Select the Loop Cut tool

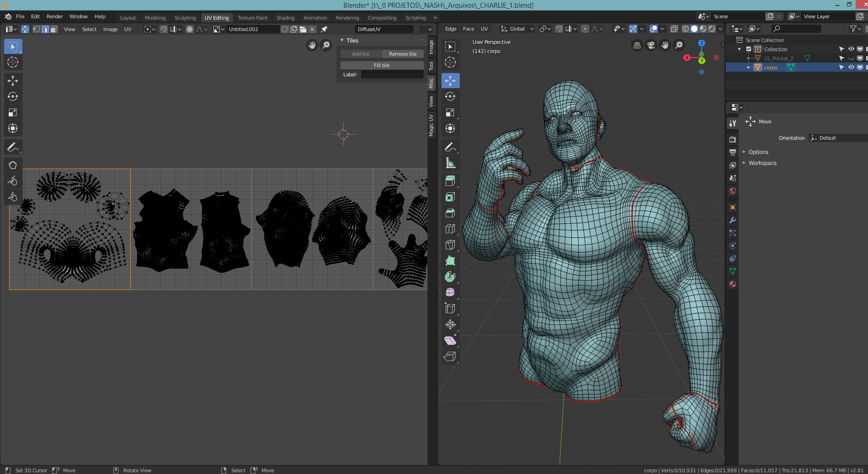coord(450,229)
